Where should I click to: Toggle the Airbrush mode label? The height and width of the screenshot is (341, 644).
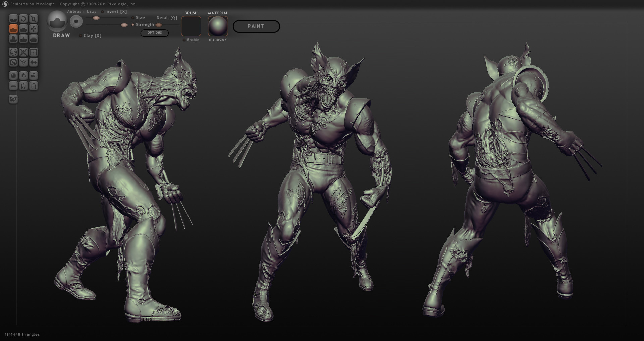(75, 12)
